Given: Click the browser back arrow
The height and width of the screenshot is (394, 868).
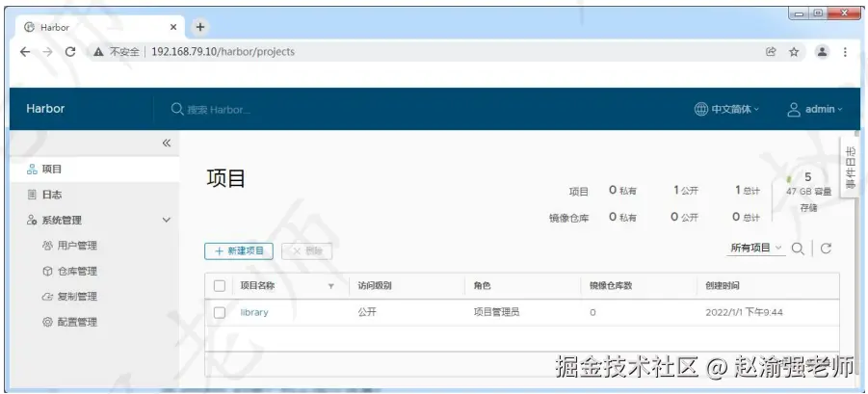Looking at the screenshot, I should (x=25, y=51).
